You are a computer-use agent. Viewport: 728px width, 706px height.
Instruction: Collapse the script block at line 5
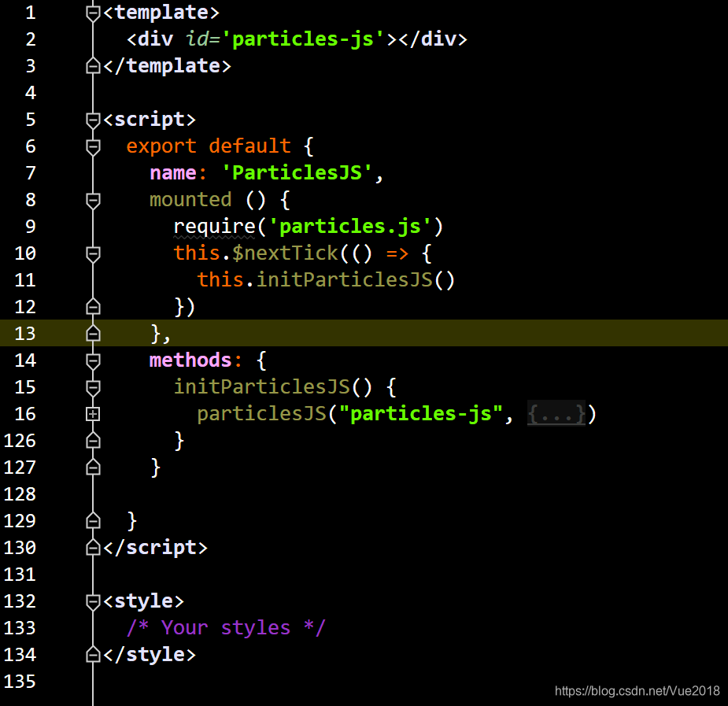point(93,120)
